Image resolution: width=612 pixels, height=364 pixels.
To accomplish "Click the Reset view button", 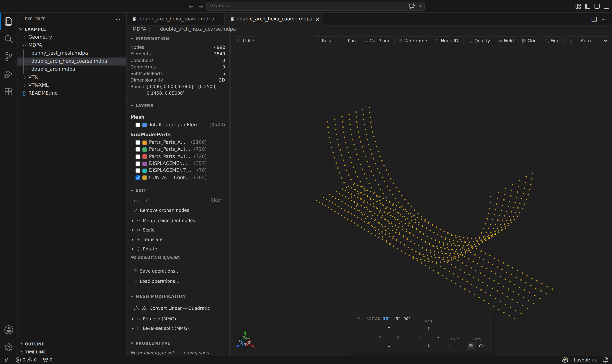I will click(x=325, y=41).
